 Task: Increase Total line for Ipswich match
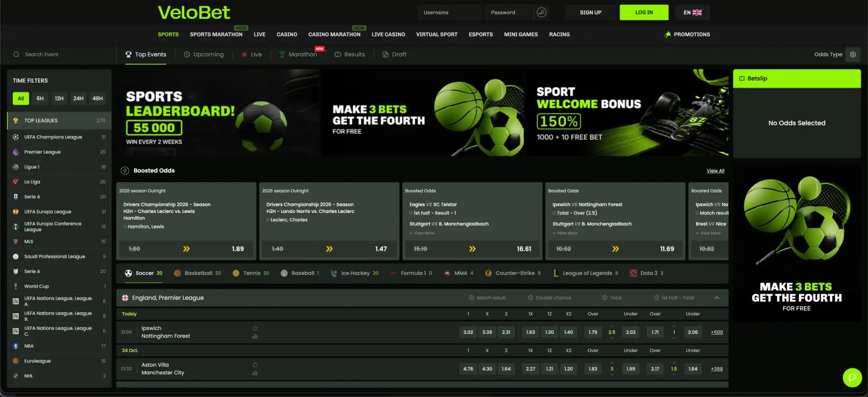(612, 326)
